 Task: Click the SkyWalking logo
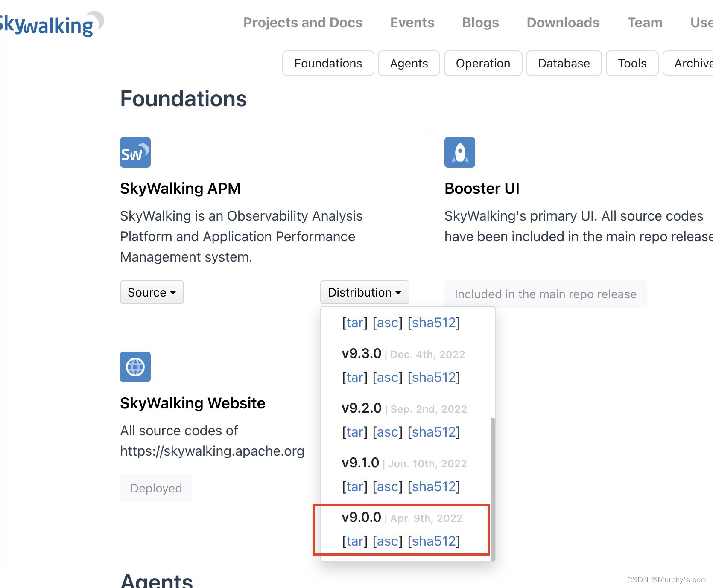pyautogui.click(x=47, y=23)
